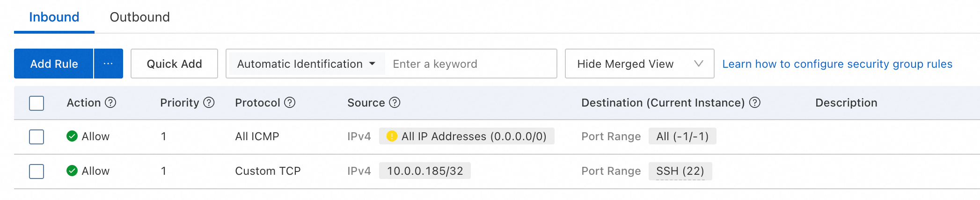The width and height of the screenshot is (980, 200).
Task: Switch to the Inbound tab
Action: (x=54, y=17)
